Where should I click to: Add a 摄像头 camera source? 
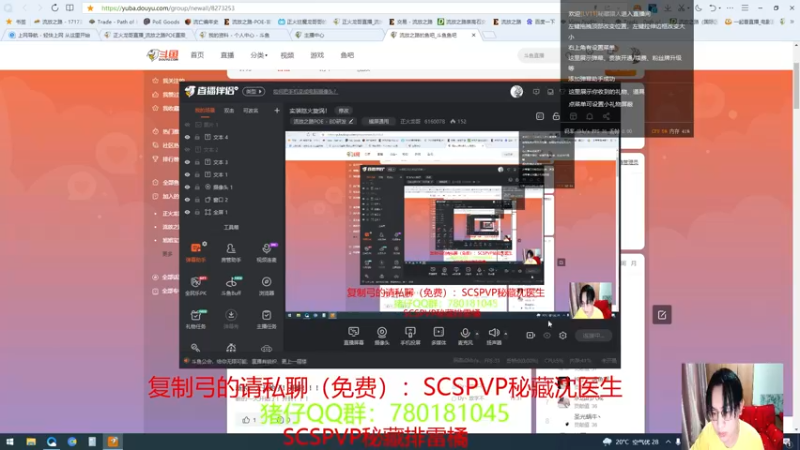tap(382, 336)
